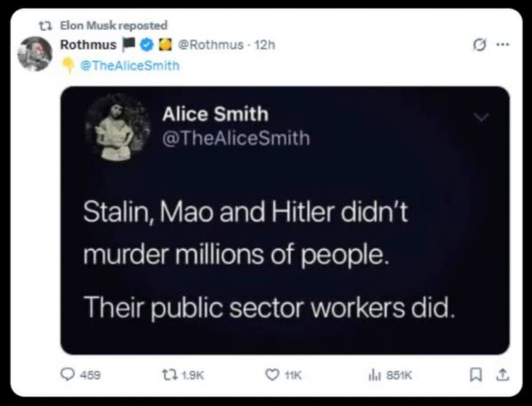Repost using the retweet arrows icon
The image size is (532, 406).
[168, 375]
